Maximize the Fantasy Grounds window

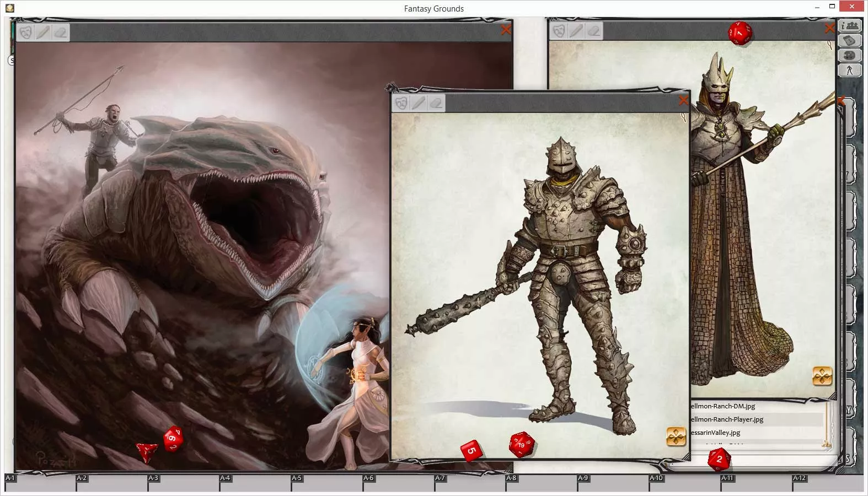[832, 7]
